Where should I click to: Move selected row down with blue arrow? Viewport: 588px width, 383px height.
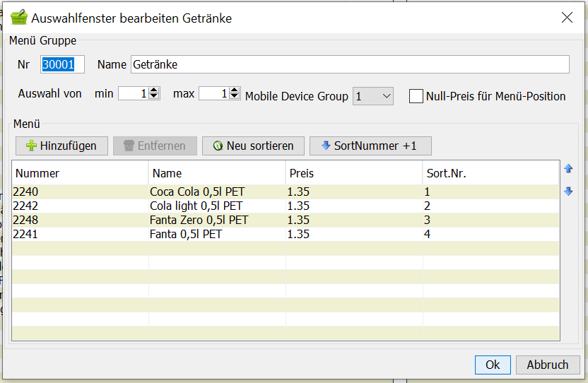click(x=568, y=191)
